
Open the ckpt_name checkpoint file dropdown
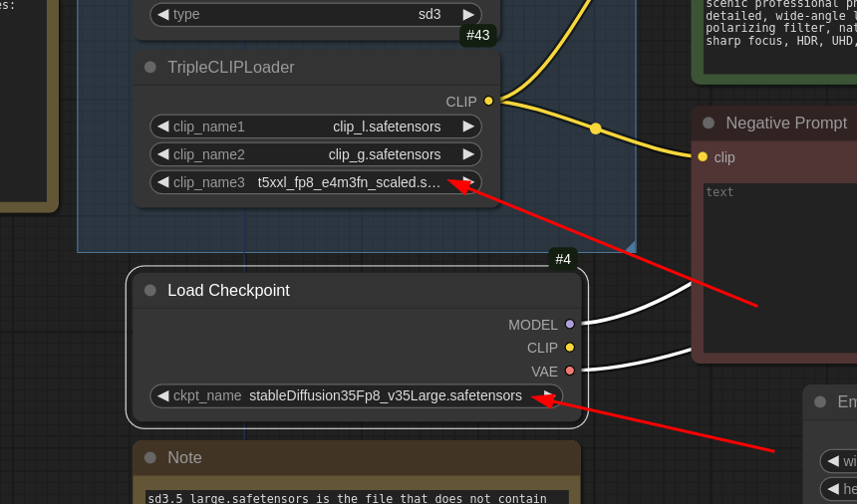pyautogui.click(x=356, y=395)
